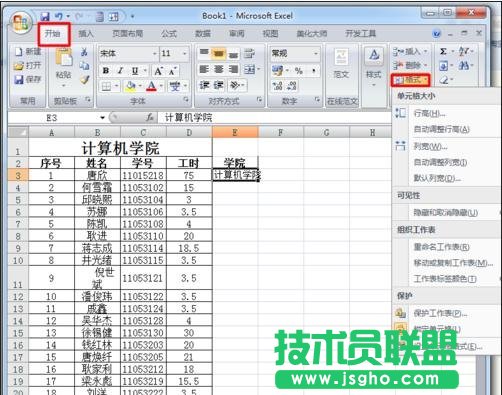Click the increase indent icon
The width and height of the screenshot is (502, 395).
tap(219, 86)
